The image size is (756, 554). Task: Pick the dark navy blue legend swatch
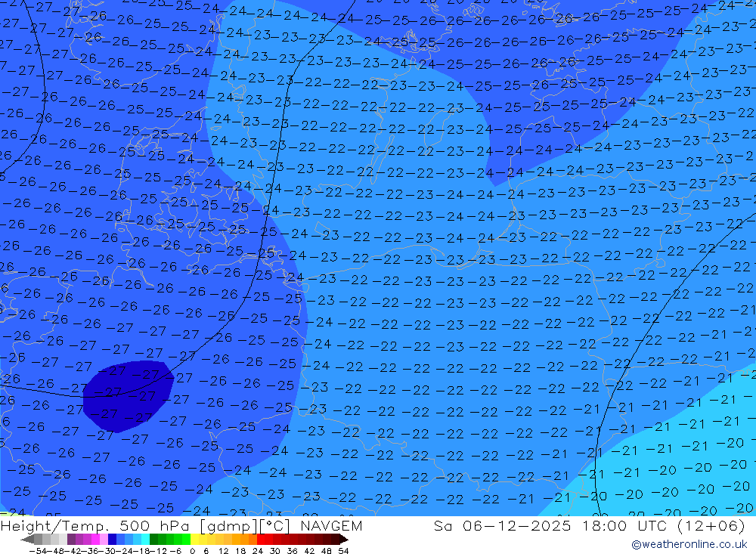point(112,539)
